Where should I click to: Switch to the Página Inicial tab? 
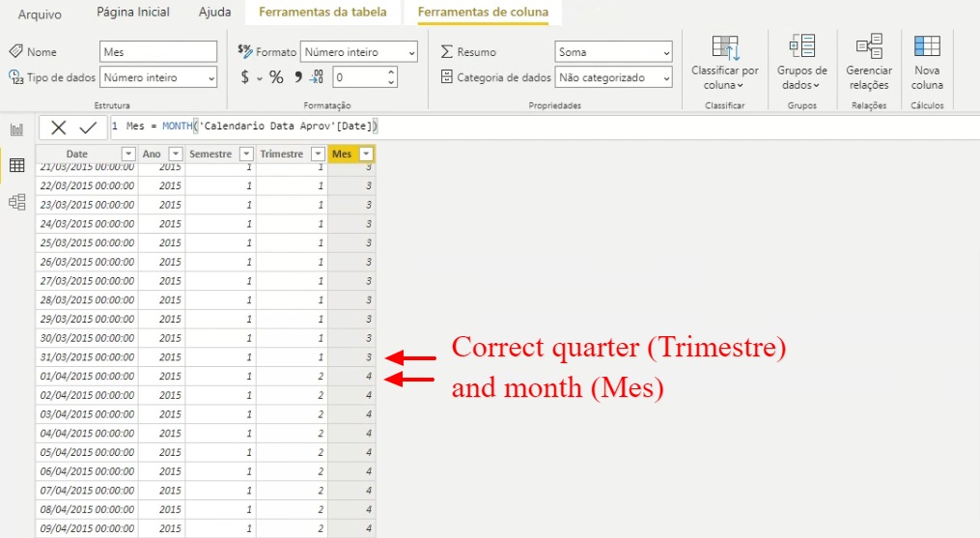tap(132, 12)
